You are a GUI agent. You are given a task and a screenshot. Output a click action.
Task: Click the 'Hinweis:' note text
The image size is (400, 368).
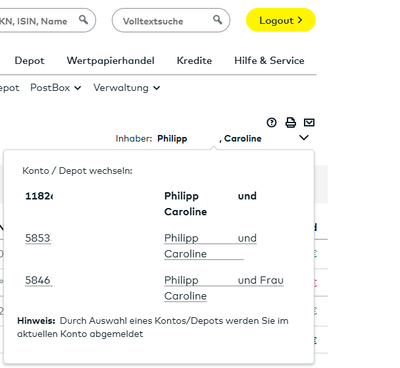click(x=36, y=321)
